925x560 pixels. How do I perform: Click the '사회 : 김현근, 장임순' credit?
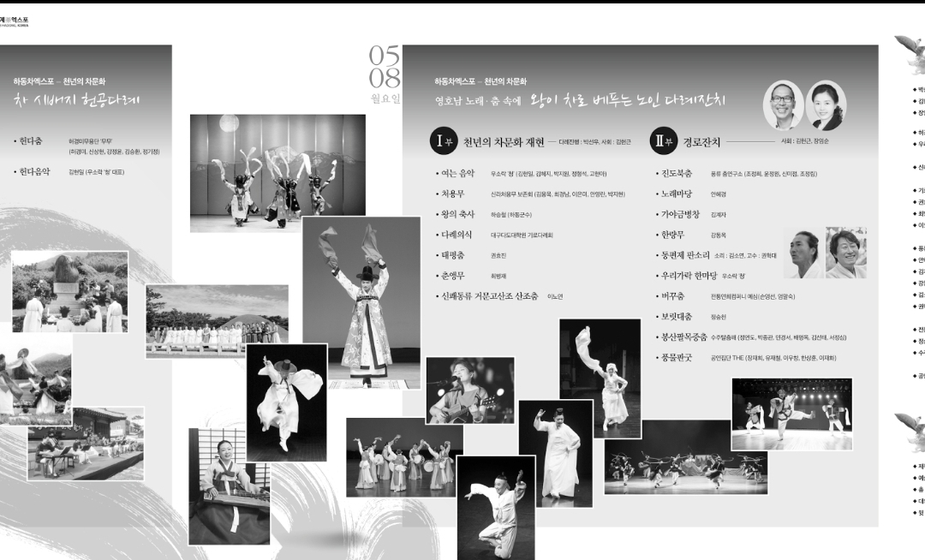[x=804, y=141]
